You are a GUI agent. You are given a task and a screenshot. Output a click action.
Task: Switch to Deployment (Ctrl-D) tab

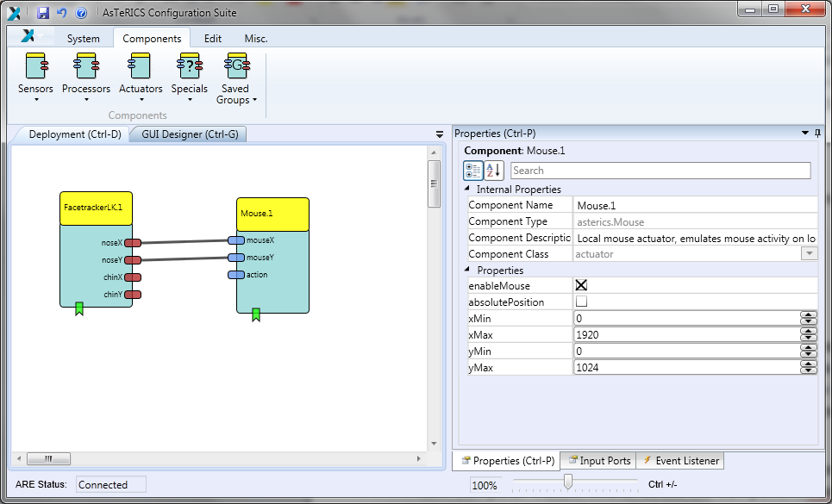point(75,134)
